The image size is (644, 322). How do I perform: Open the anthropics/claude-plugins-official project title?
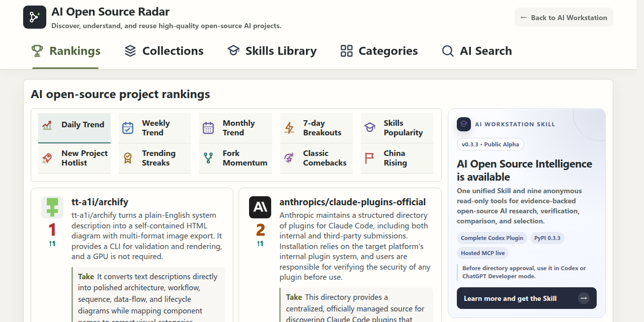click(353, 202)
